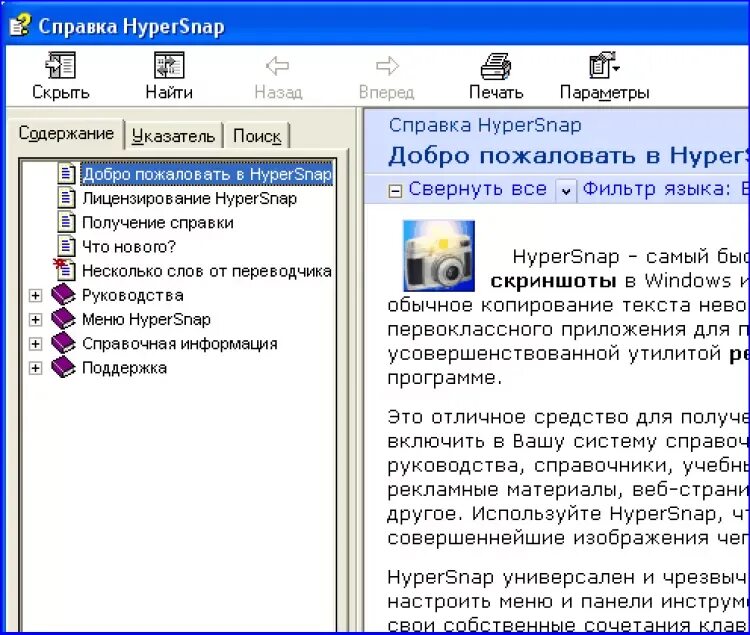750x635 pixels.
Task: Click the purple book icon for Поддержка
Action: 63,368
